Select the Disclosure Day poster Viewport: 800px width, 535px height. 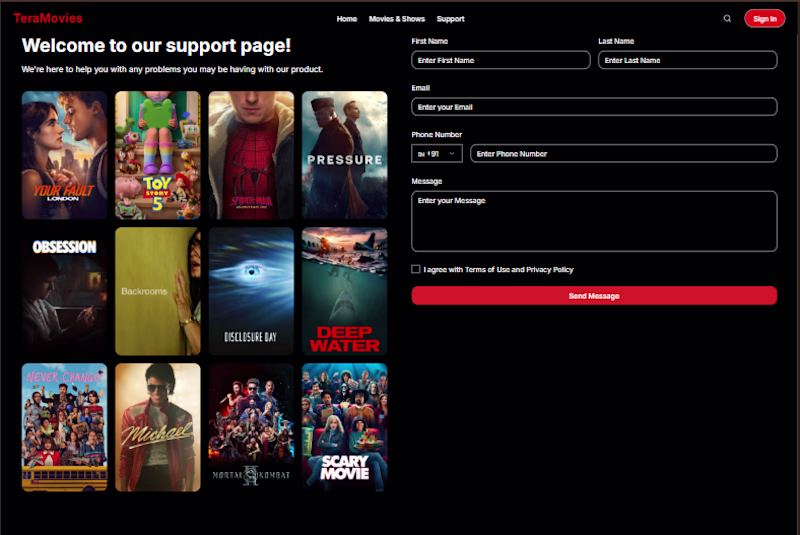tap(251, 291)
